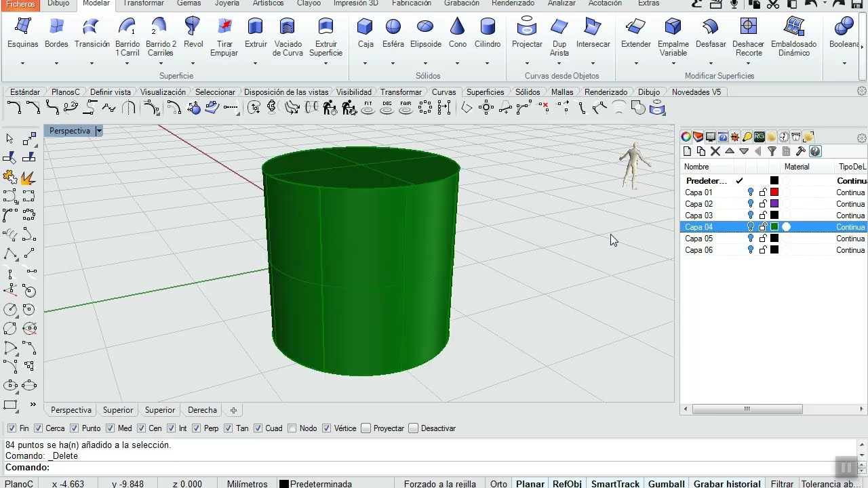The image size is (868, 488).
Task: Select the Desfasar surface tool
Action: click(711, 33)
